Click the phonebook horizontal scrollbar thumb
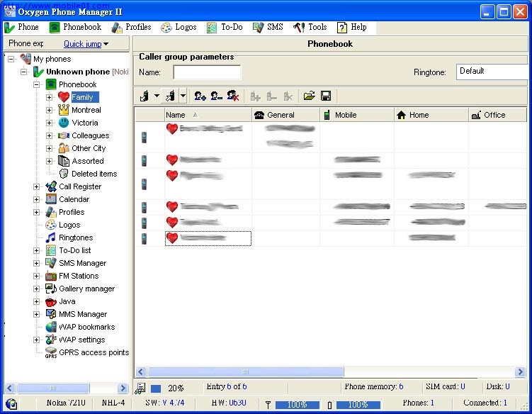The image size is (532, 414). (246, 372)
